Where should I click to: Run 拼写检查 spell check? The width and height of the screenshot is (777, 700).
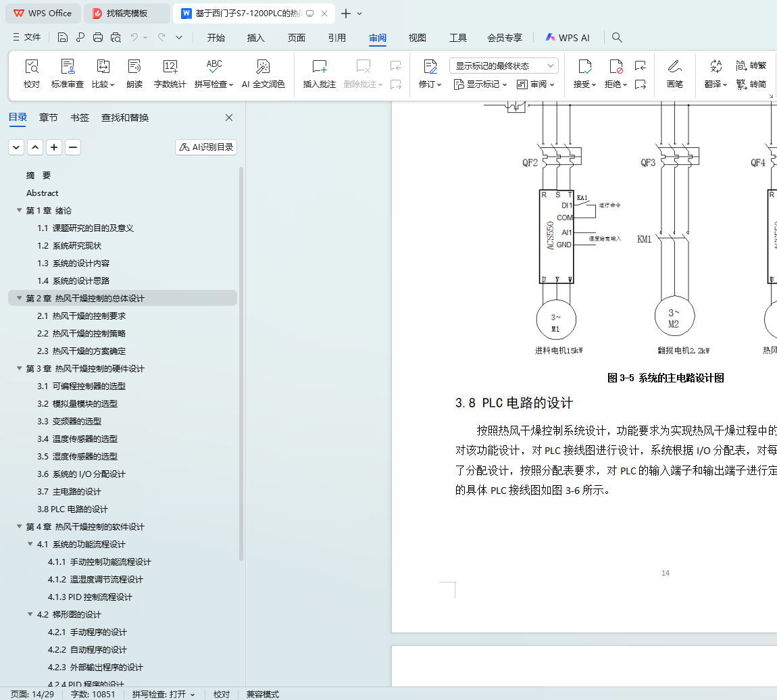click(x=214, y=74)
